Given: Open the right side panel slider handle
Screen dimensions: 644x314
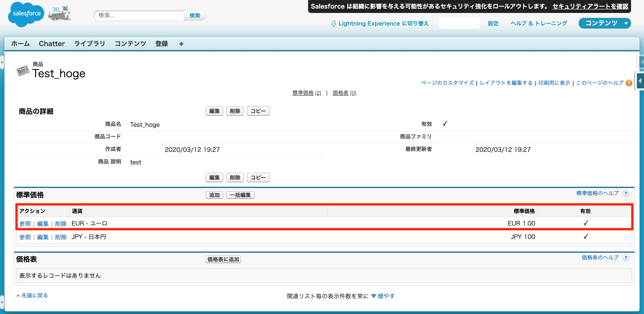Looking at the screenshot, I should click(x=640, y=81).
